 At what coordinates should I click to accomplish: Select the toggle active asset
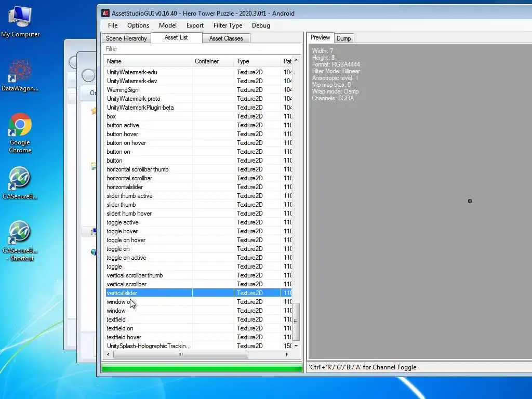[x=198, y=222]
